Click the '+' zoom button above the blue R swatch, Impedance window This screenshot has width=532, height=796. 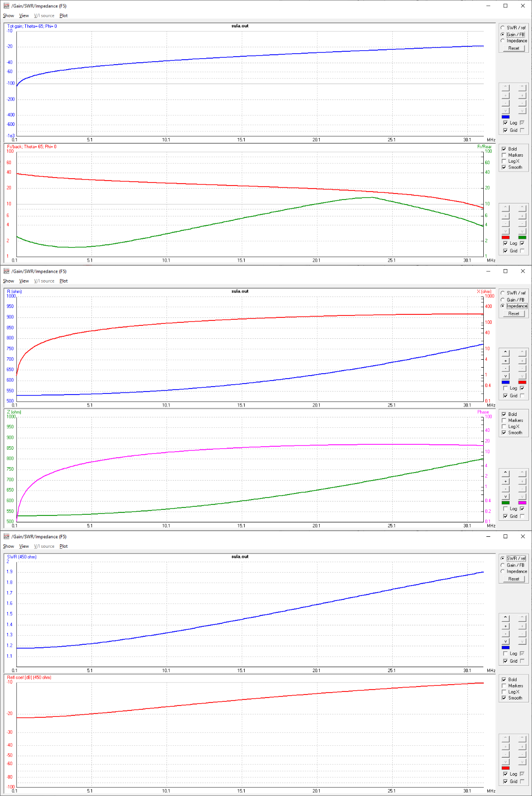point(506,361)
